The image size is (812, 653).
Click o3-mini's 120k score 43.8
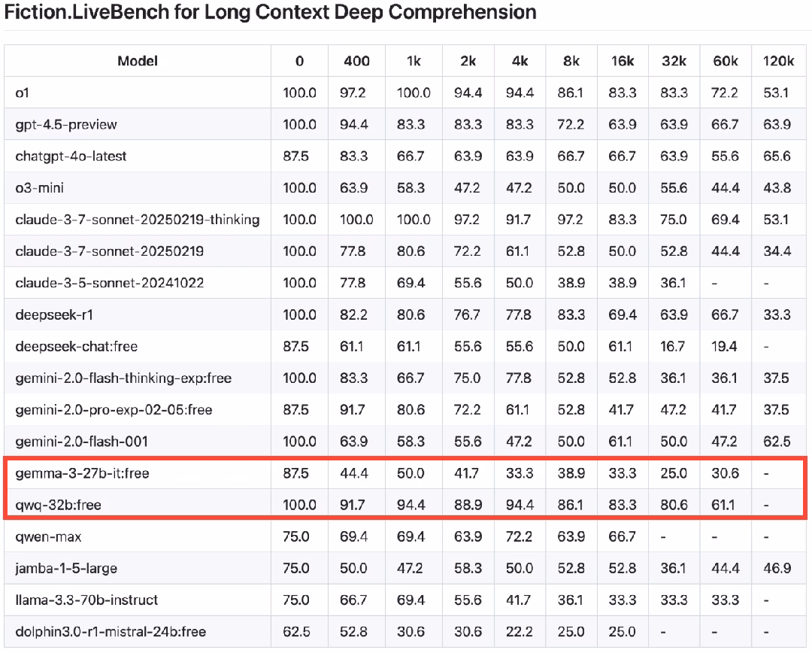[x=777, y=188]
